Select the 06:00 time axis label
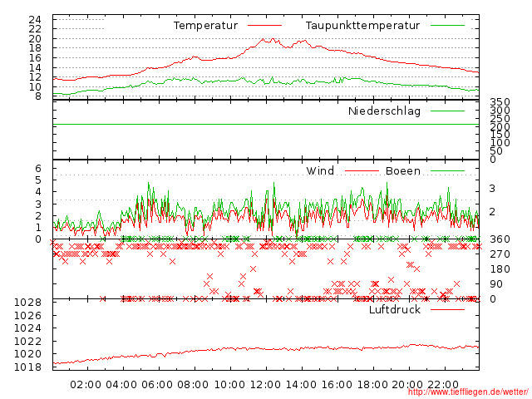Image resolution: width=532 pixels, height=399 pixels. pos(157,385)
